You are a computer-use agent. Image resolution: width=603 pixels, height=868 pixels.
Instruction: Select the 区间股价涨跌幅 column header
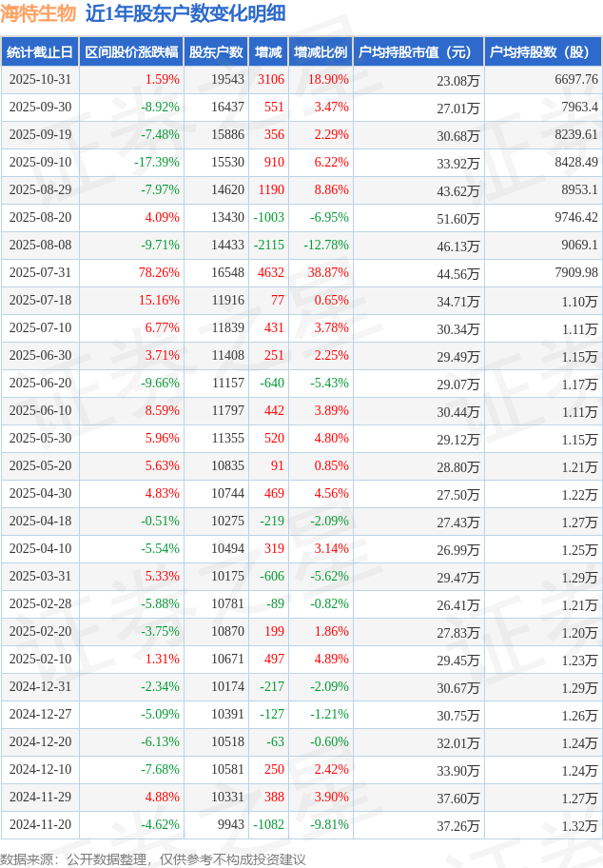131,52
